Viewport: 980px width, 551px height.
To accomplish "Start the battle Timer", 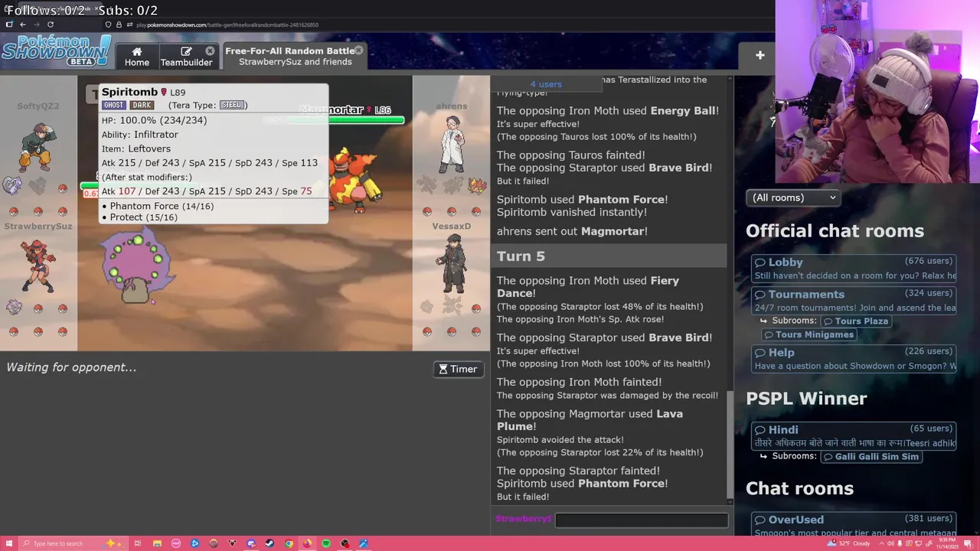I will tap(458, 369).
